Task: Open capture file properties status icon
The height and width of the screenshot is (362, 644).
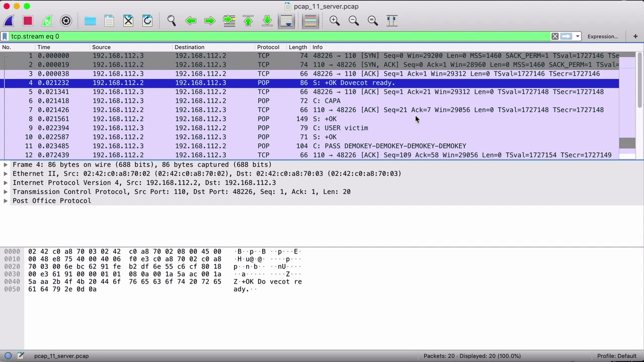Action: [21, 355]
